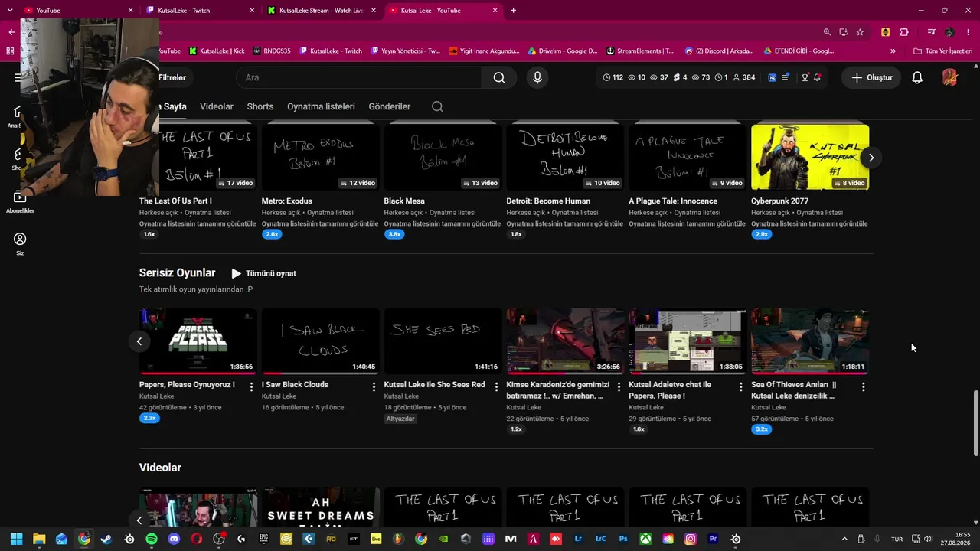This screenshot has width=980, height=551.
Task: Open the Tüm Yer İşaretleri bookmarks folder
Action: click(x=943, y=51)
